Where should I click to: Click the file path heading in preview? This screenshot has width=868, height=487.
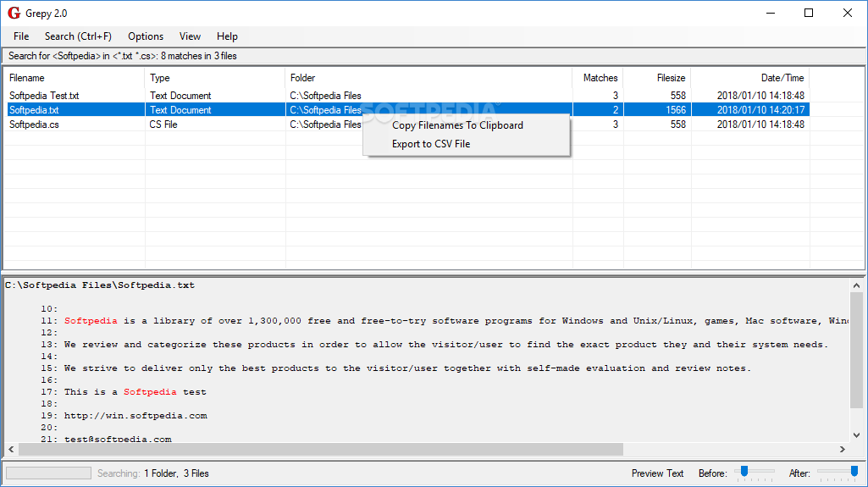[x=100, y=285]
